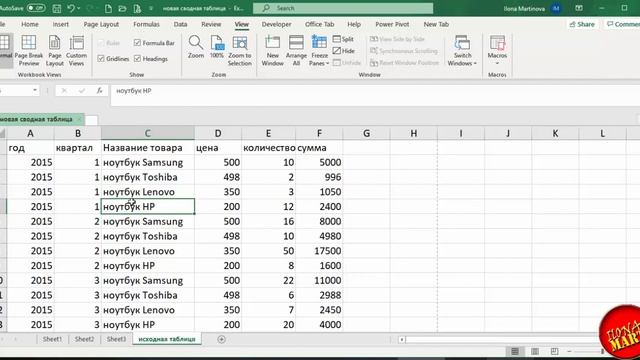Click the ribbon display options button
Viewport: 640px width, 360px height.
[579, 8]
